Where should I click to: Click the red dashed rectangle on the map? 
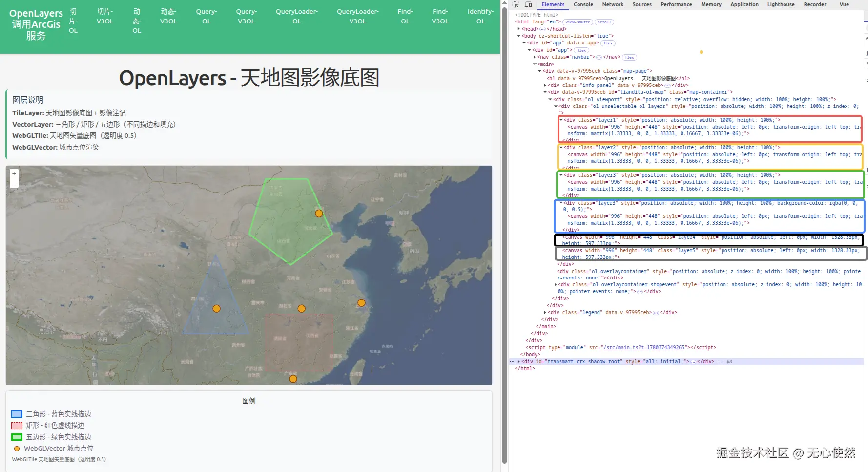[299, 342]
